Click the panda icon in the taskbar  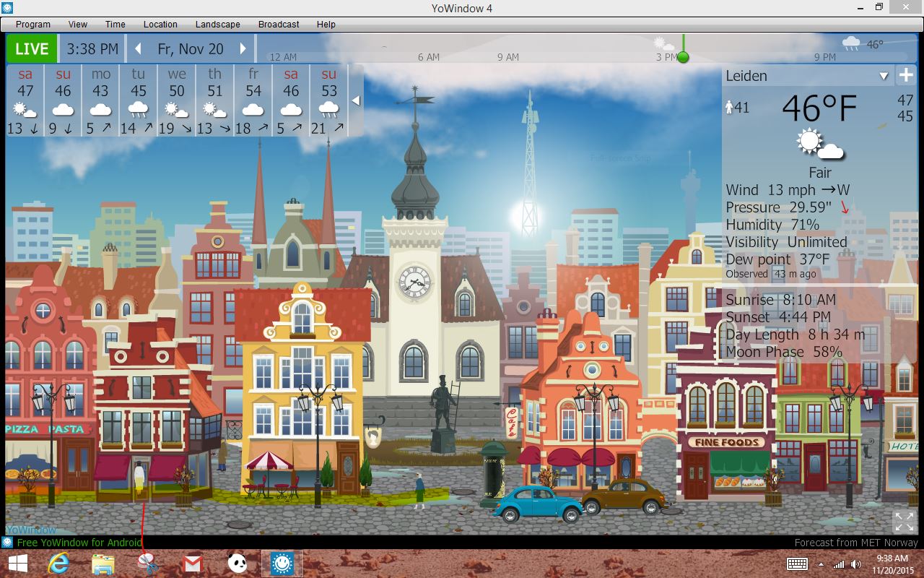click(237, 564)
